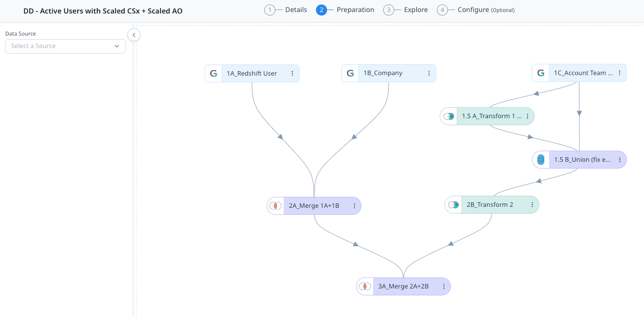Select the 1.5 A_Transform 1 node label
644x317 pixels.
[492, 116]
